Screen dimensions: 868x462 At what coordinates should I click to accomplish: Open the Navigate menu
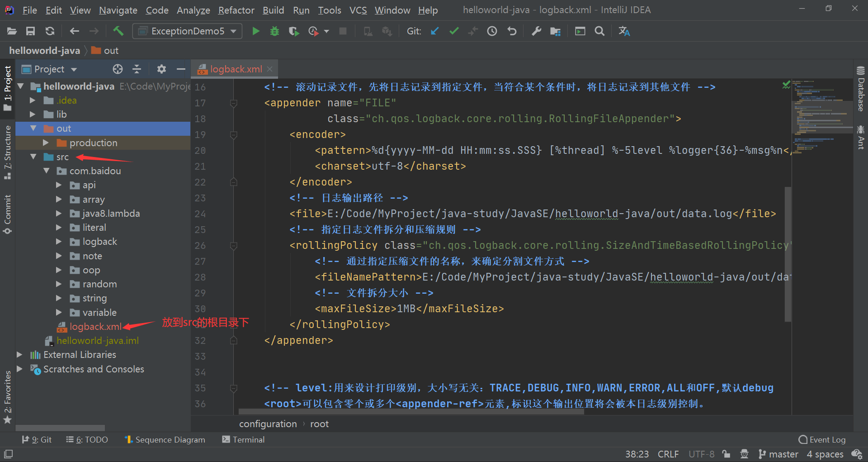coord(118,10)
